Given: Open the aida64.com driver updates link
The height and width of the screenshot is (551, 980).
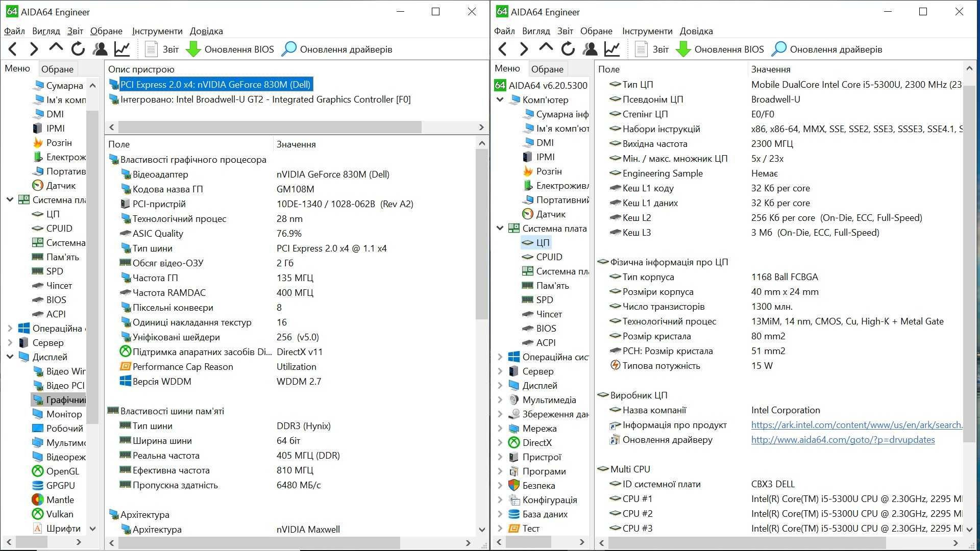Looking at the screenshot, I should pos(843,440).
